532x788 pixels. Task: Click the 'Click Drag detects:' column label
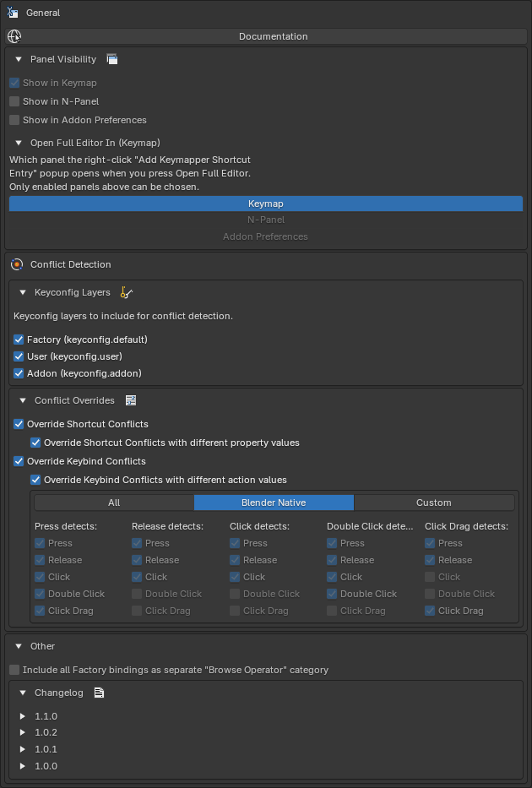pos(467,526)
